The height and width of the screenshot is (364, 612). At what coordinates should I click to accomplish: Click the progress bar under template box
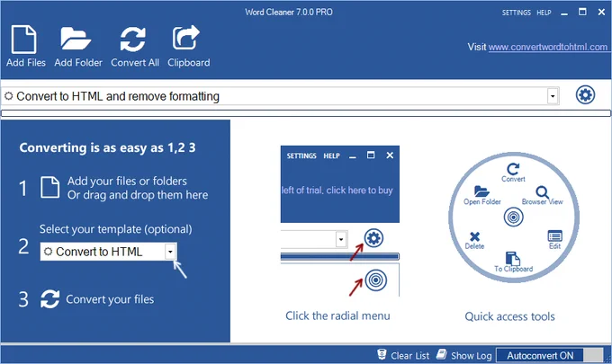pos(306,113)
